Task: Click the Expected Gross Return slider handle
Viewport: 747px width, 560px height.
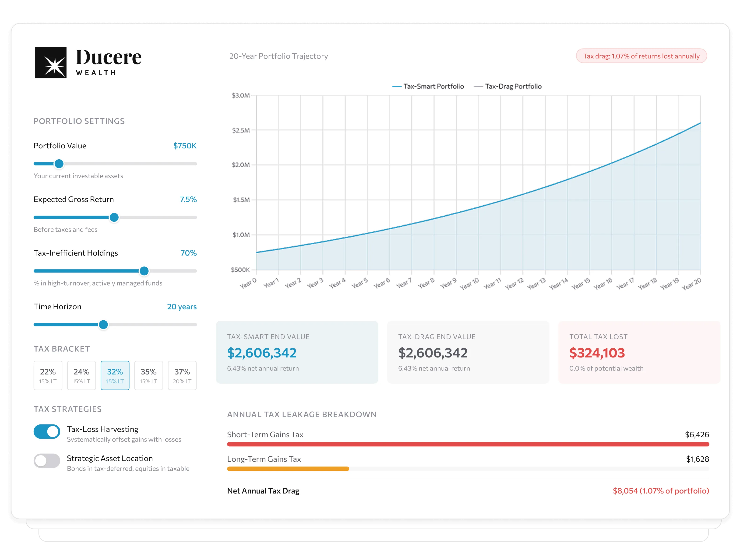Action: click(x=114, y=217)
